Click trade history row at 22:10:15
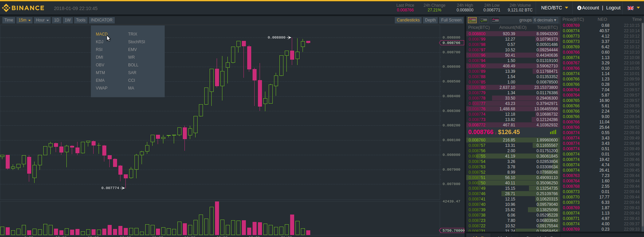644x237 pixels. click(x=601, y=25)
